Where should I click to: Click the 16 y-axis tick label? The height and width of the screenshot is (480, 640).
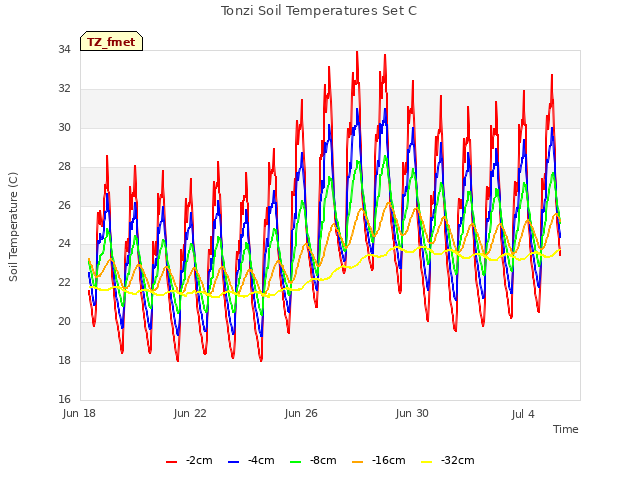click(64, 399)
